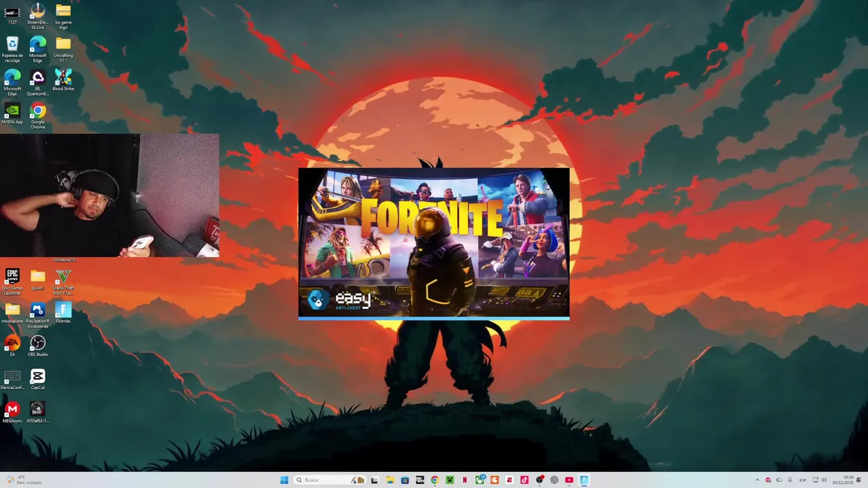Select the Fortnite desktop shortcut
The height and width of the screenshot is (488, 868).
point(63,312)
